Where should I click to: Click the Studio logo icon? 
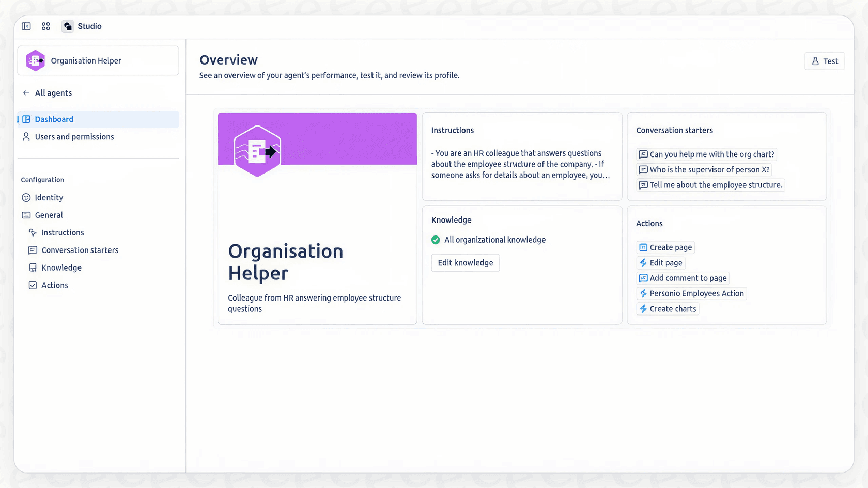[x=67, y=26]
